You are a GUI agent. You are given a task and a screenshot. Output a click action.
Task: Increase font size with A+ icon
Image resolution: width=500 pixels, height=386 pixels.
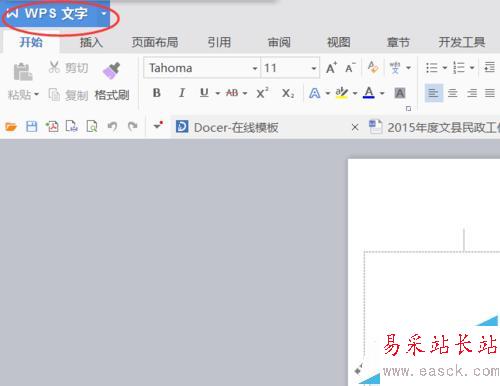point(331,68)
